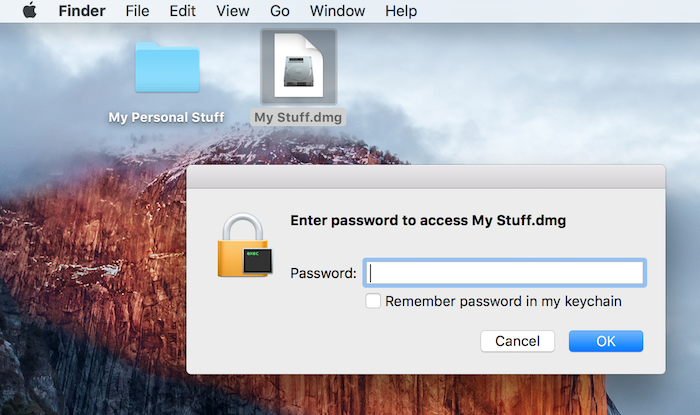
Task: Open the View menu
Action: click(x=233, y=11)
